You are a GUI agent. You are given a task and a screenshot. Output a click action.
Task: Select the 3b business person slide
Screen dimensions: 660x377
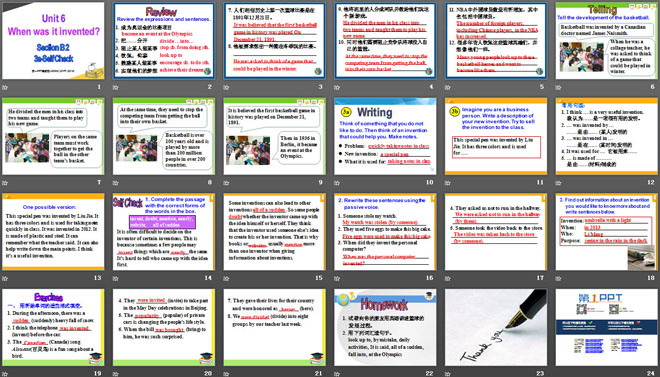point(496,136)
